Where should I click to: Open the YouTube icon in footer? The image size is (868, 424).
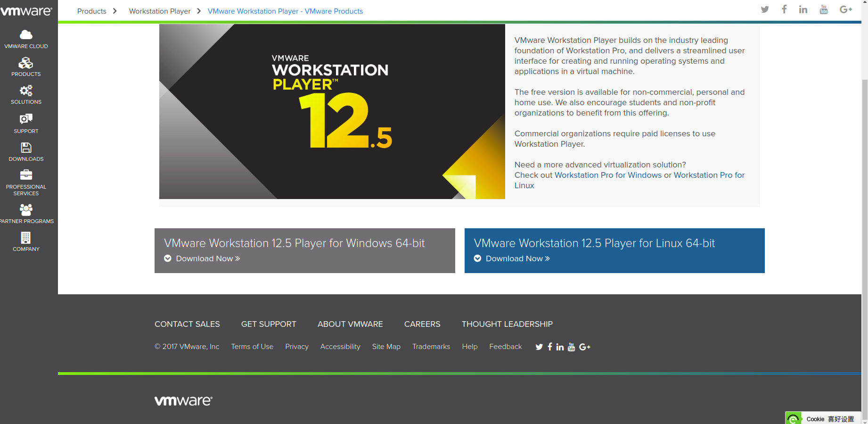[x=571, y=347]
